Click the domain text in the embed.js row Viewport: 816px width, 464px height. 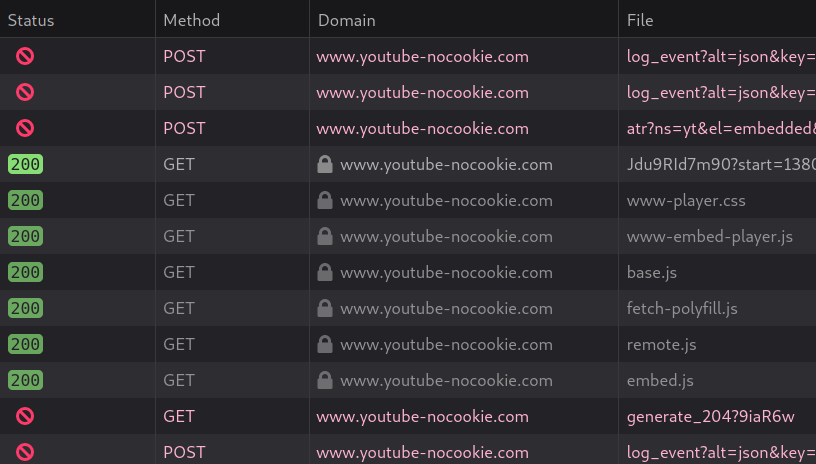(447, 381)
